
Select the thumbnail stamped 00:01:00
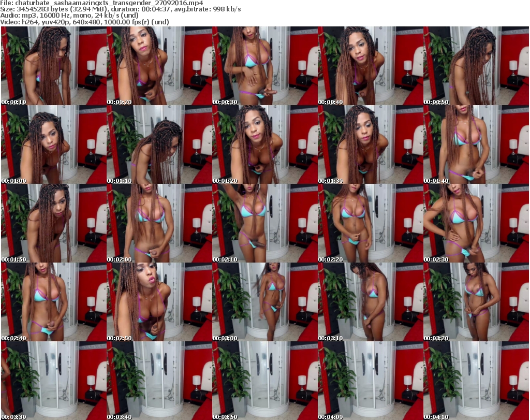coord(54,144)
